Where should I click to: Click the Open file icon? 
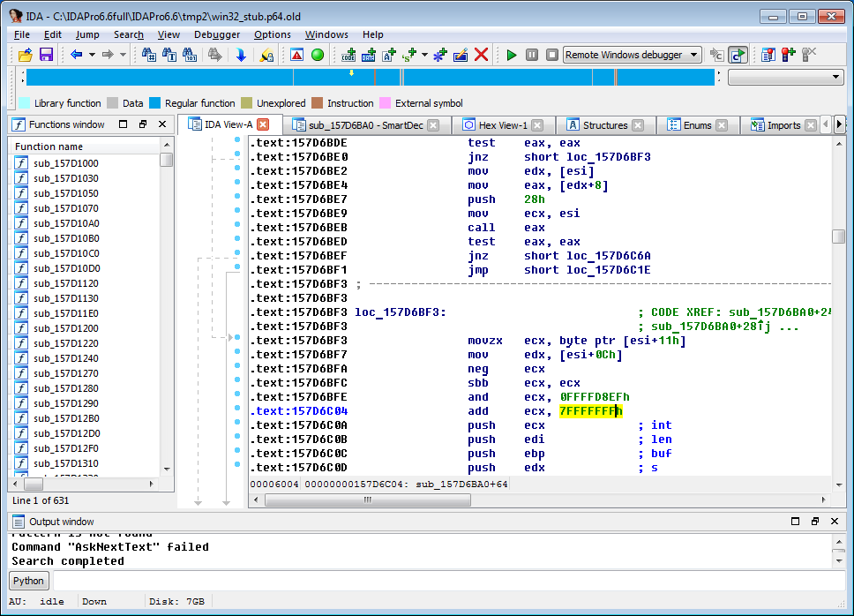25,55
